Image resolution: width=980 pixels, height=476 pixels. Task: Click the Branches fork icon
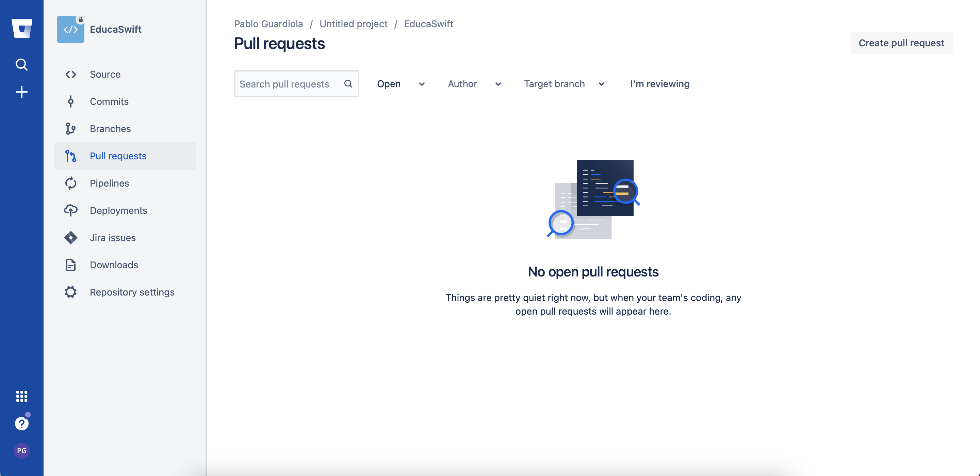[71, 129]
